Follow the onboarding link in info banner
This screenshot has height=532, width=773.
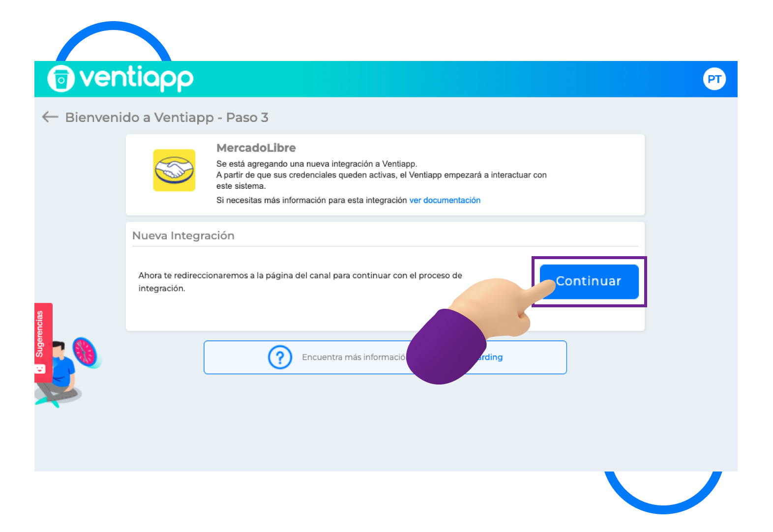(x=490, y=357)
